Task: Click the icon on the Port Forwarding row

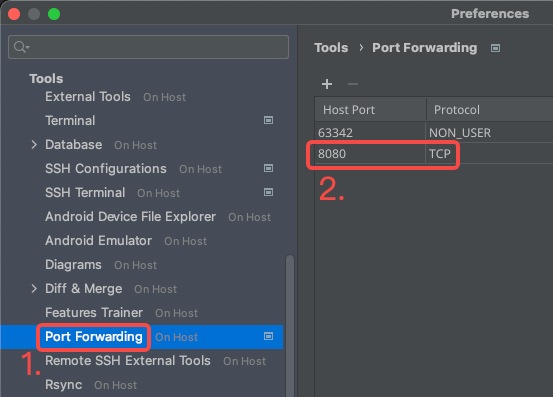Action: (x=268, y=336)
